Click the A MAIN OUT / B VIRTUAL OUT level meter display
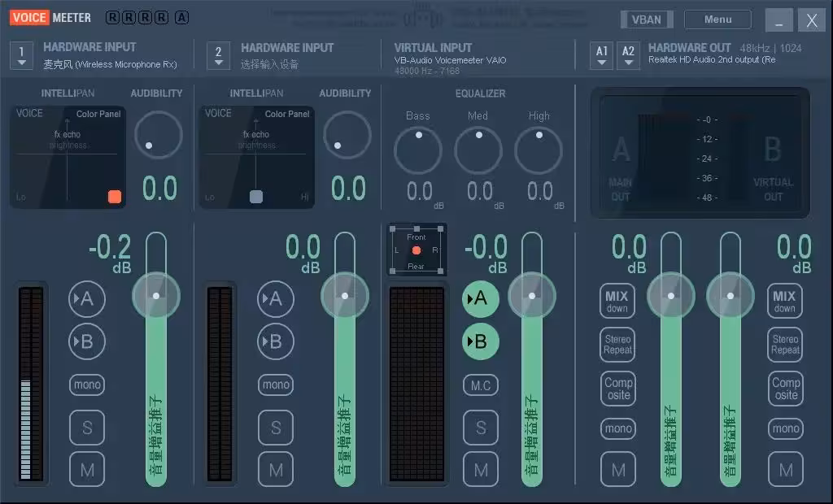The width and height of the screenshot is (833, 504). 700,153
